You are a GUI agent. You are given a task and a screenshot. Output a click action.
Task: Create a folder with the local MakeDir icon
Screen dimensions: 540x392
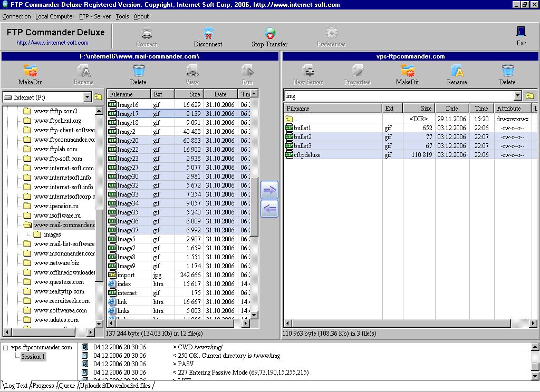click(x=31, y=74)
